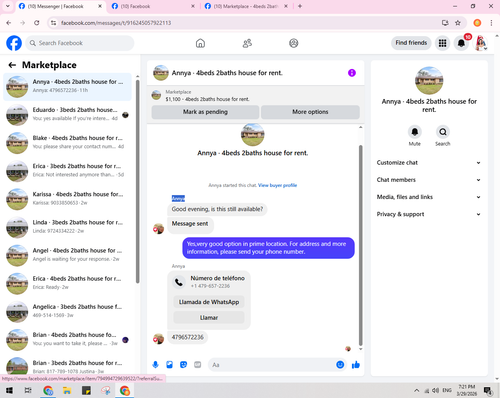Expand Media, files and links section
Viewport: 500px width, 398px height.
[x=429, y=197]
